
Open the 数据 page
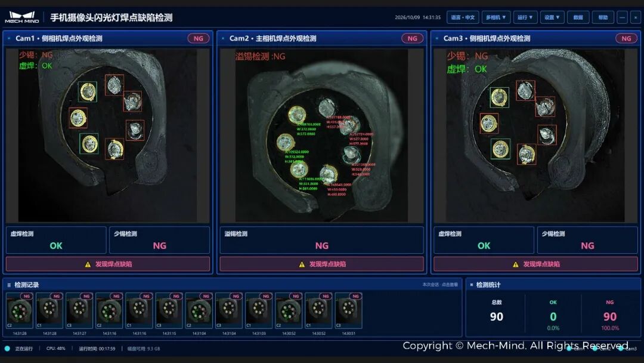pyautogui.click(x=578, y=17)
